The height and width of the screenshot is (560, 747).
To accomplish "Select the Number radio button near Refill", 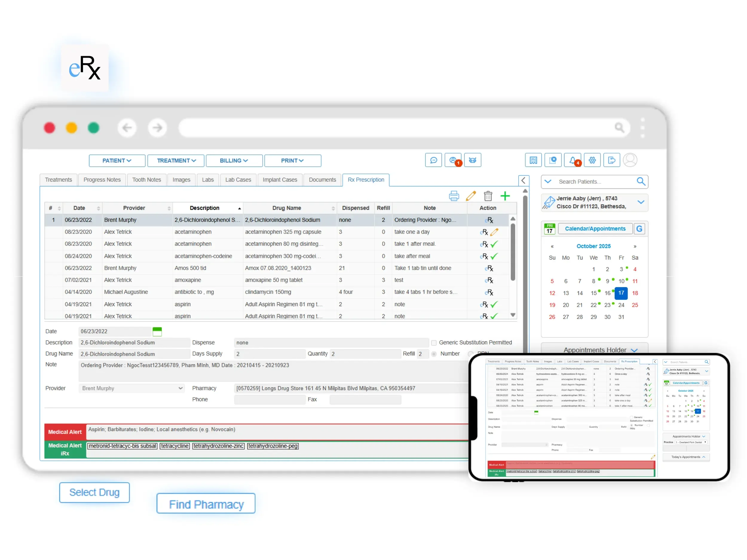I will point(434,354).
